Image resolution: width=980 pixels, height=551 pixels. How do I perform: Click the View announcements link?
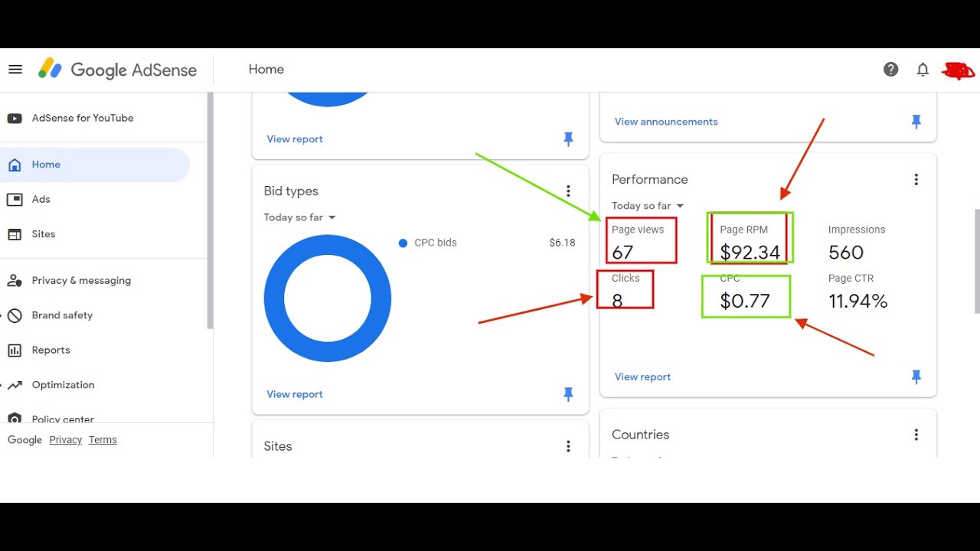pyautogui.click(x=666, y=122)
